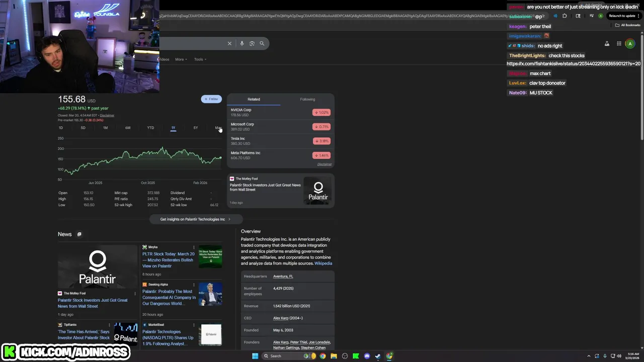Open the News section panel icon
The width and height of the screenshot is (644, 362).
click(x=79, y=234)
